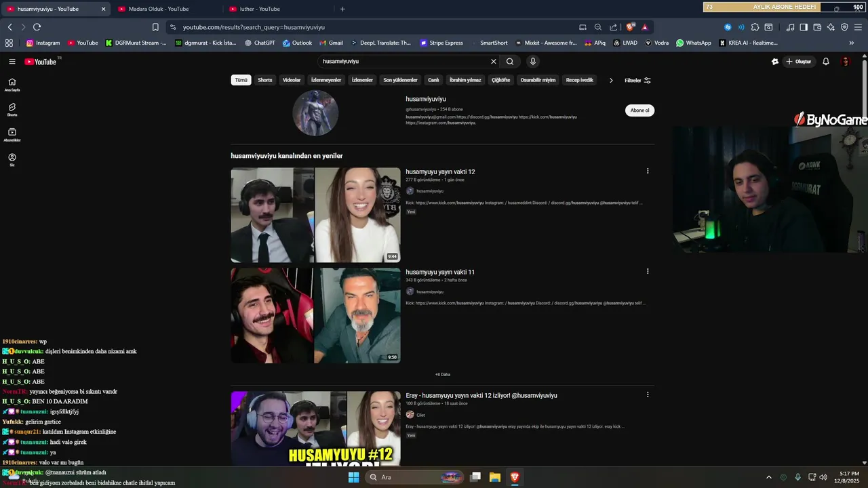Screen dimensions: 868x488
Task: Reload the page with the refresh icon
Action: pyautogui.click(x=37, y=27)
